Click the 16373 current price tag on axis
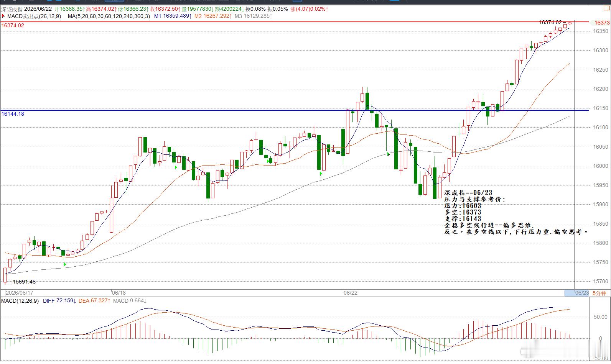This screenshot has width=611, height=364. point(601,23)
